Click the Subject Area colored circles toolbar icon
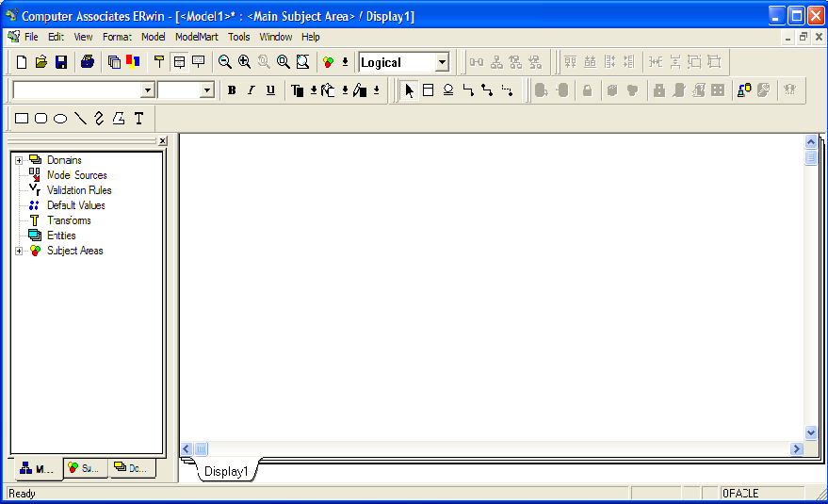This screenshot has width=828, height=504. tap(329, 62)
